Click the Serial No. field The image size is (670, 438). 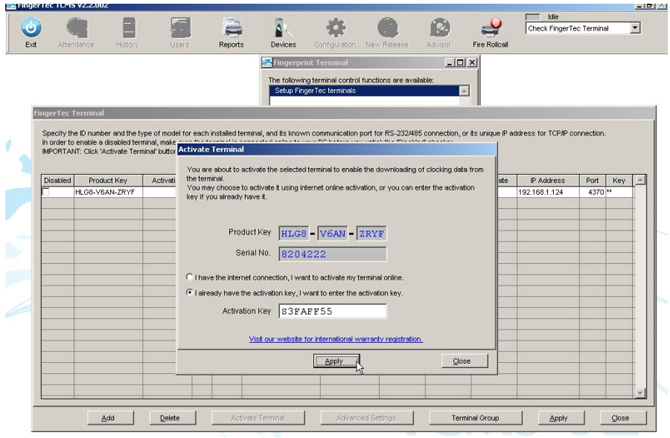[x=332, y=254]
